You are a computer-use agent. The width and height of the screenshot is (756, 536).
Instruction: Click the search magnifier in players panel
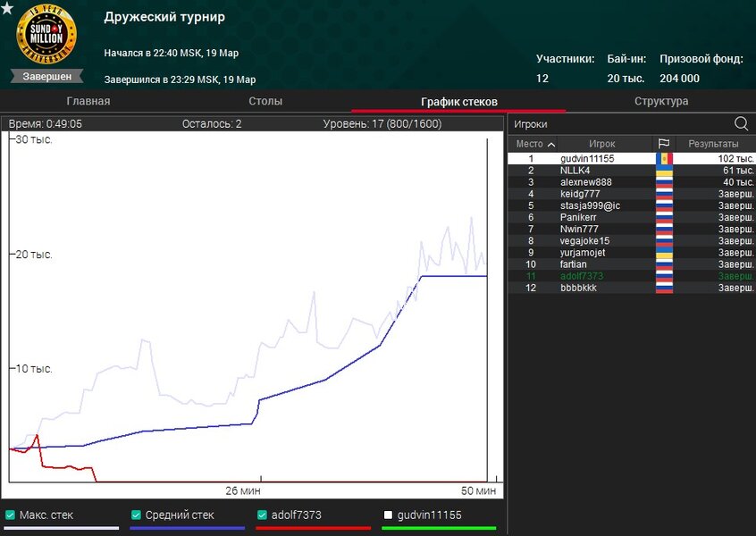click(x=741, y=124)
